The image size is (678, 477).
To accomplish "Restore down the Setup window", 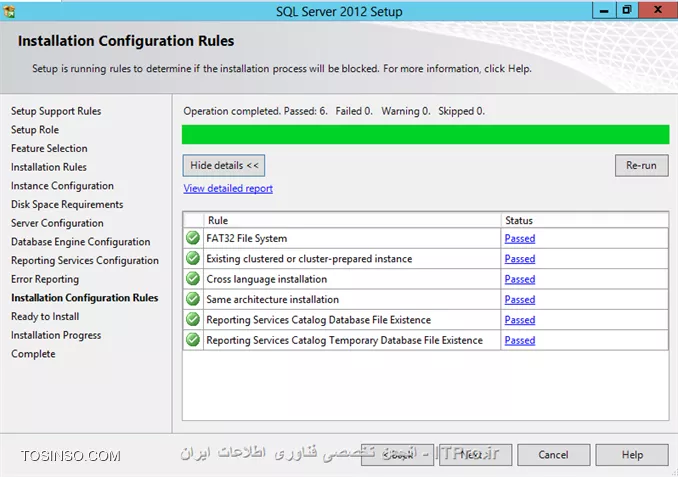I will point(627,10).
